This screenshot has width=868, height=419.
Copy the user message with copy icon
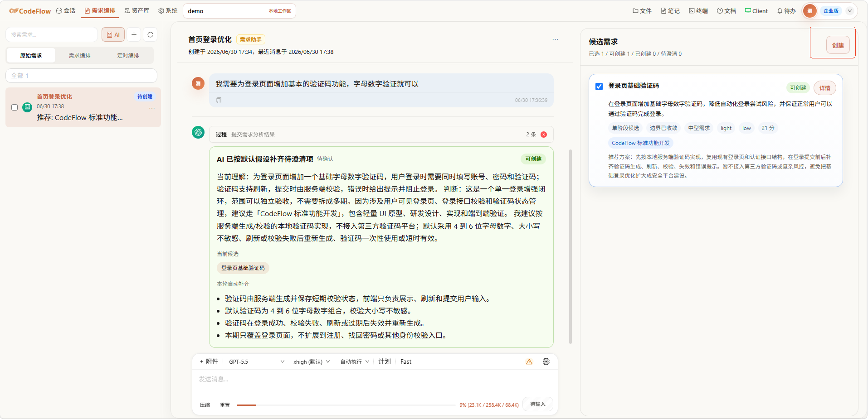(x=219, y=100)
